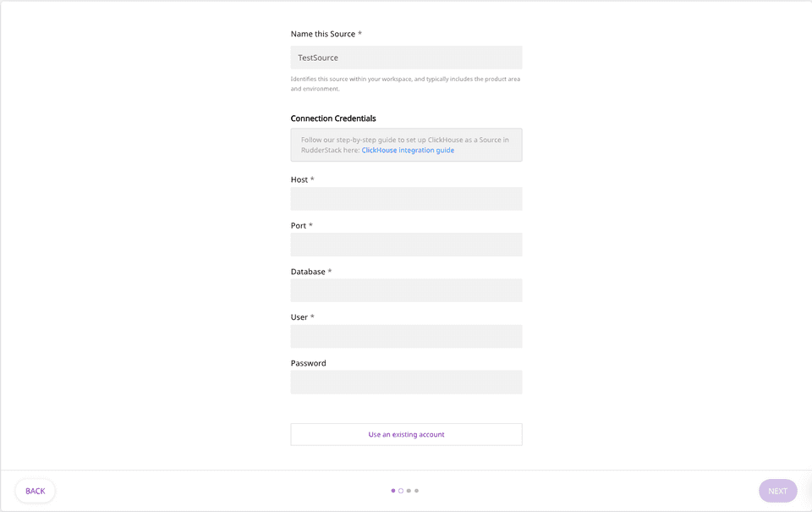Click the 'Database' field label text
812x512 pixels.
click(x=308, y=272)
